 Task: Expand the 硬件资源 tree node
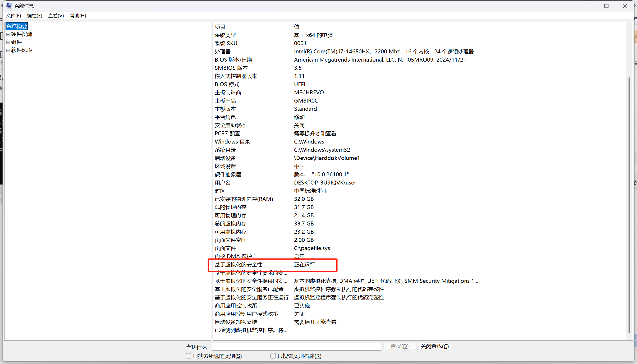[x=8, y=34]
